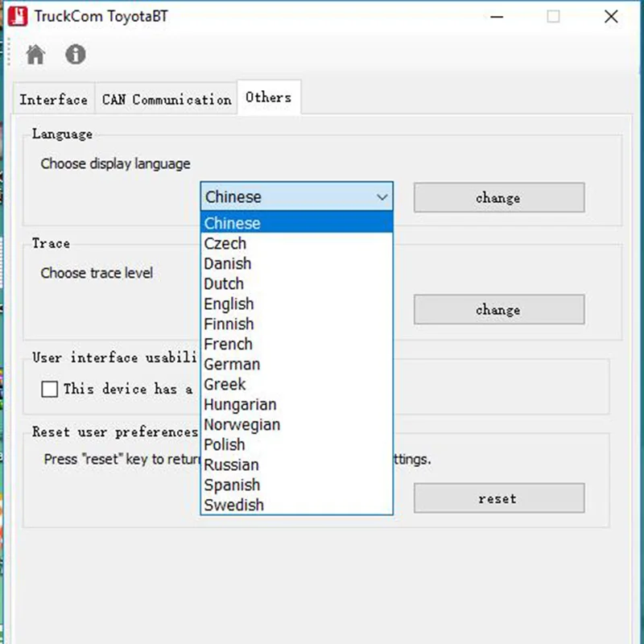Switch to the Interface tab
This screenshot has width=644, height=644.
pos(54,99)
